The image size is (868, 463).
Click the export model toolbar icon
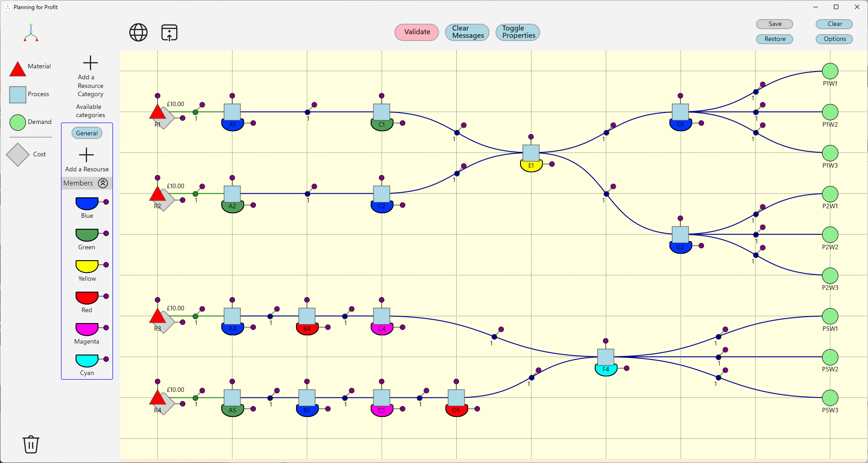[x=168, y=32]
